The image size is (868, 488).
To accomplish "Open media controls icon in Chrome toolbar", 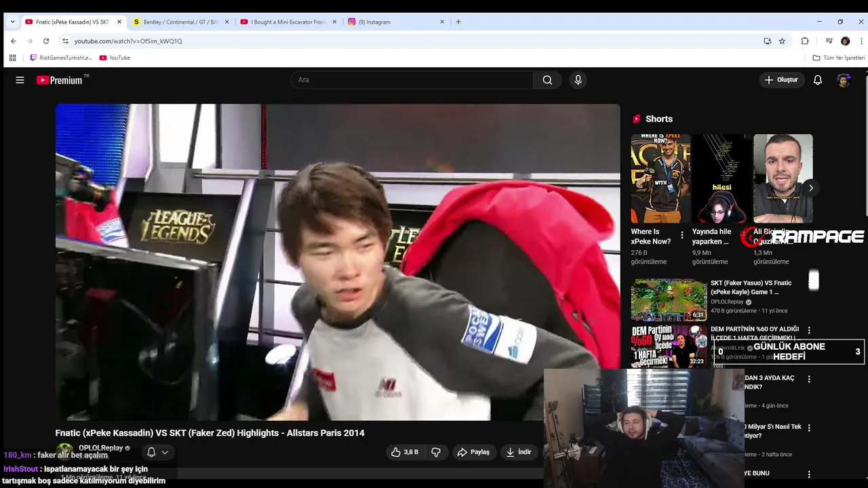I will (x=829, y=41).
